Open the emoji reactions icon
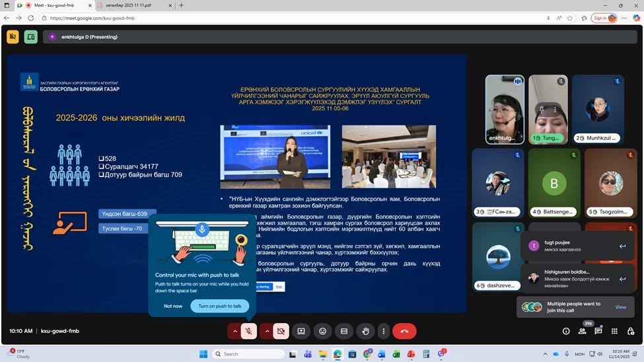 pyautogui.click(x=322, y=331)
